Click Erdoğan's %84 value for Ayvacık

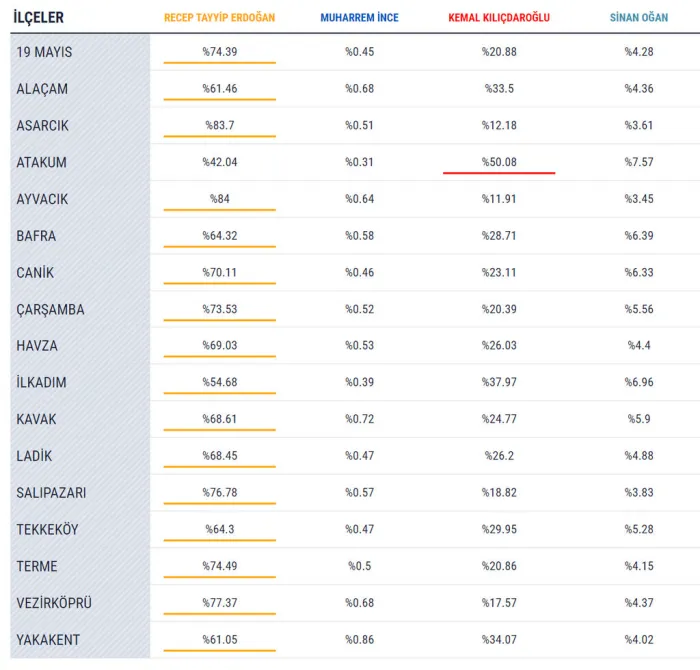[220, 199]
